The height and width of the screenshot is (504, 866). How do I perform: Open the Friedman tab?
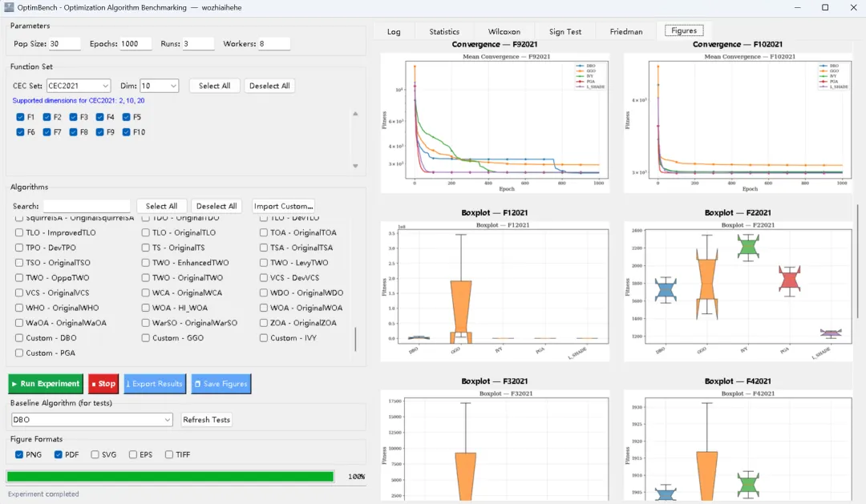click(x=625, y=31)
